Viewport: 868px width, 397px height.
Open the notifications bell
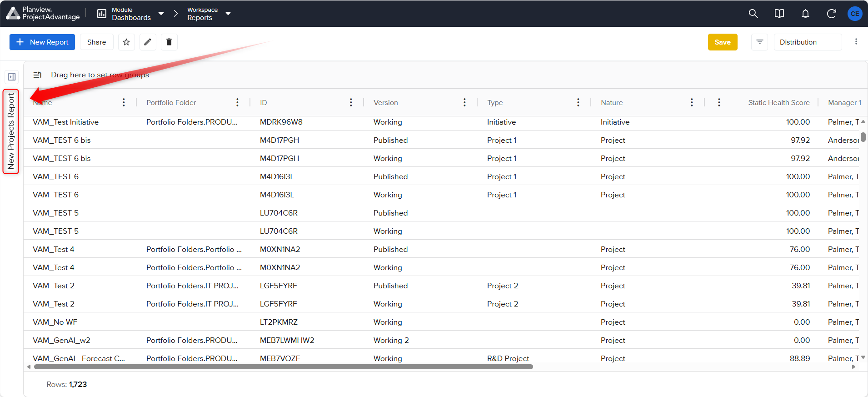tap(805, 14)
